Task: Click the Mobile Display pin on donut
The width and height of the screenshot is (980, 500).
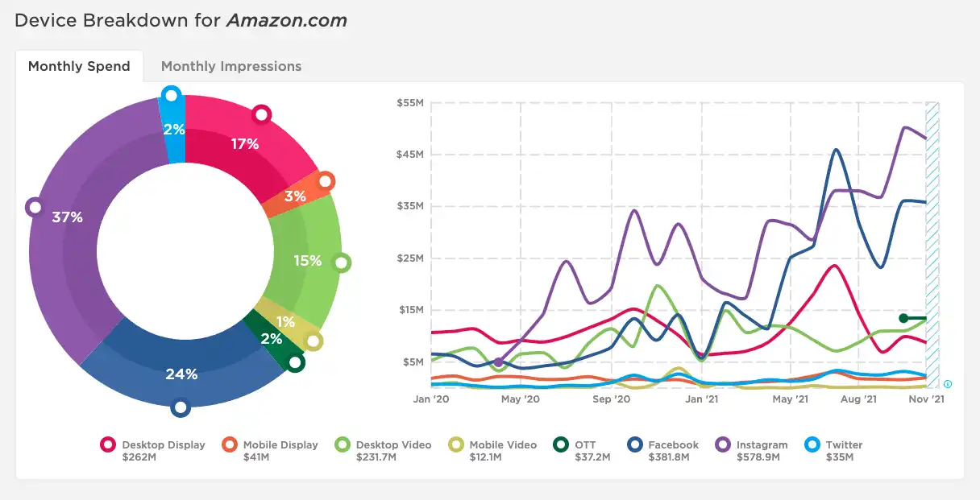Action: pyautogui.click(x=326, y=182)
